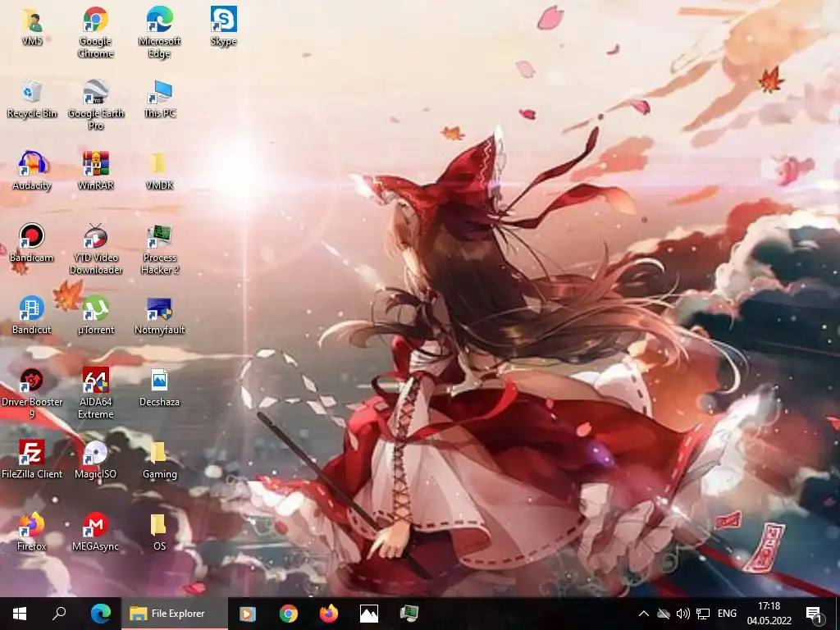The image size is (840, 630).
Task: Select This PC desktop icon
Action: [x=160, y=98]
